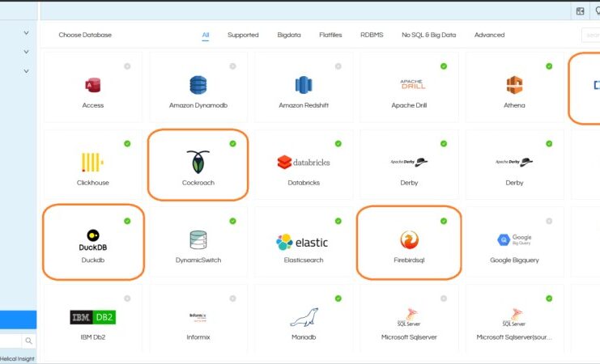
Task: Pick the Microsoft Sqlserver logo
Action: [x=409, y=318]
